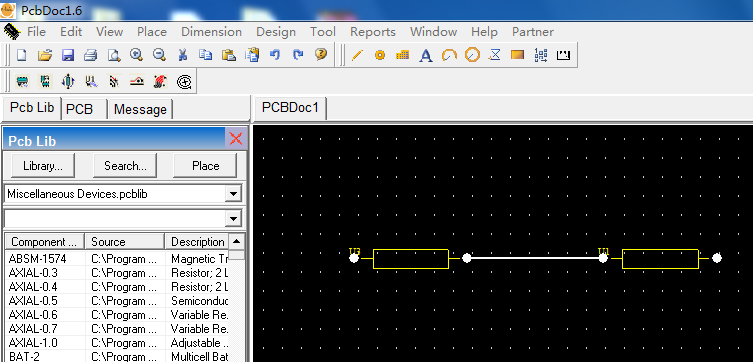Image resolution: width=753 pixels, height=362 pixels.
Task: Click the Save disk icon
Action: click(68, 55)
